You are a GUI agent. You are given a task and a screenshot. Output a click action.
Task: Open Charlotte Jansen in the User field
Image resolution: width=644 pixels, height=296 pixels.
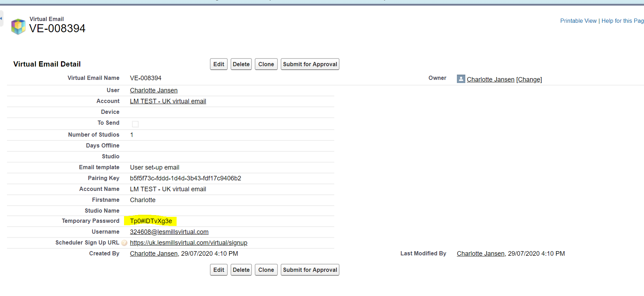153,90
